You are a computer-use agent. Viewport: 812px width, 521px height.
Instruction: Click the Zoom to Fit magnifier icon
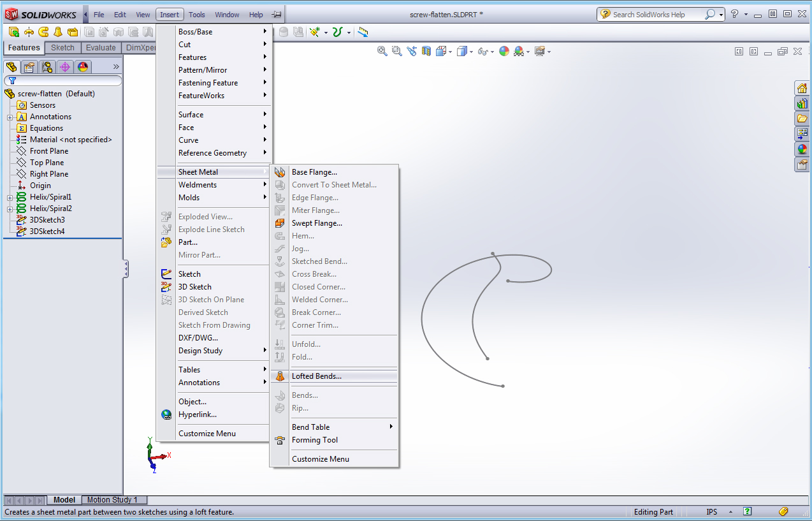tap(382, 51)
